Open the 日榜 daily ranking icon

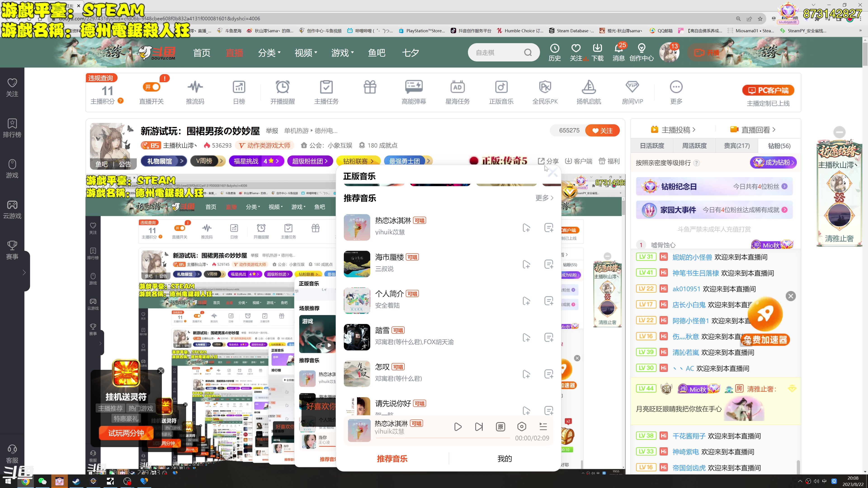click(239, 92)
